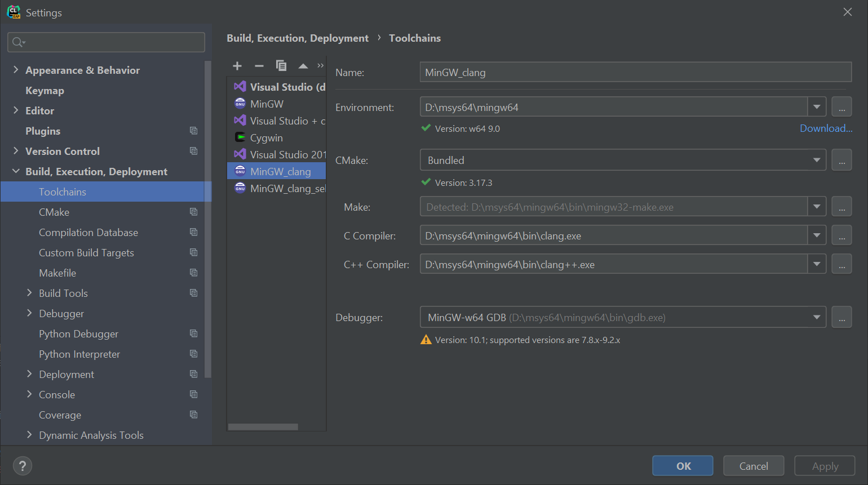This screenshot has width=868, height=485.
Task: Add a new toolchain with the plus icon
Action: (x=237, y=65)
